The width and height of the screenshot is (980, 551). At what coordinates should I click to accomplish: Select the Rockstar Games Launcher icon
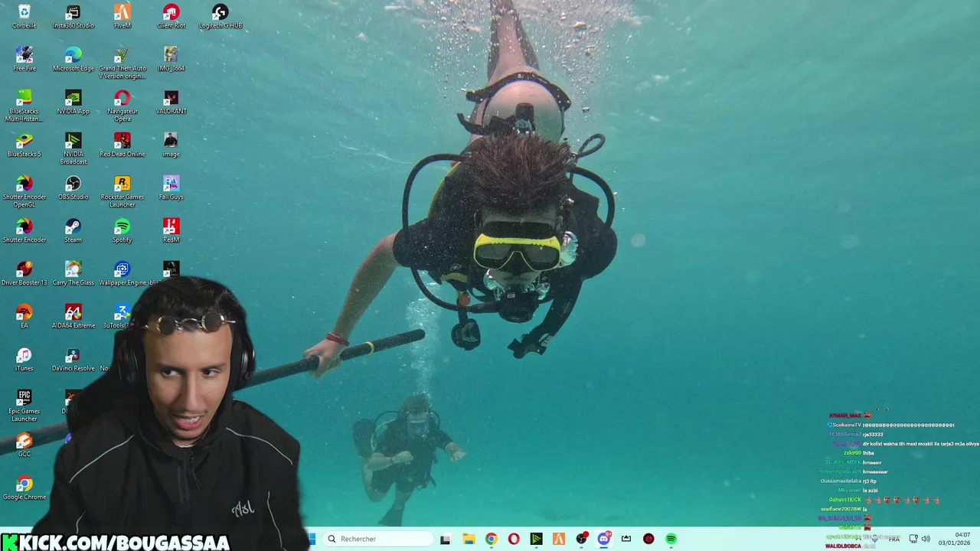(x=122, y=192)
